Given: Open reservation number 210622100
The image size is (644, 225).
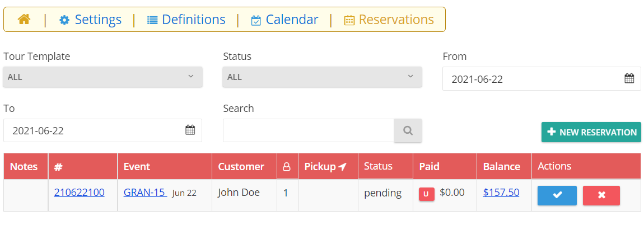Looking at the screenshot, I should [x=80, y=192].
